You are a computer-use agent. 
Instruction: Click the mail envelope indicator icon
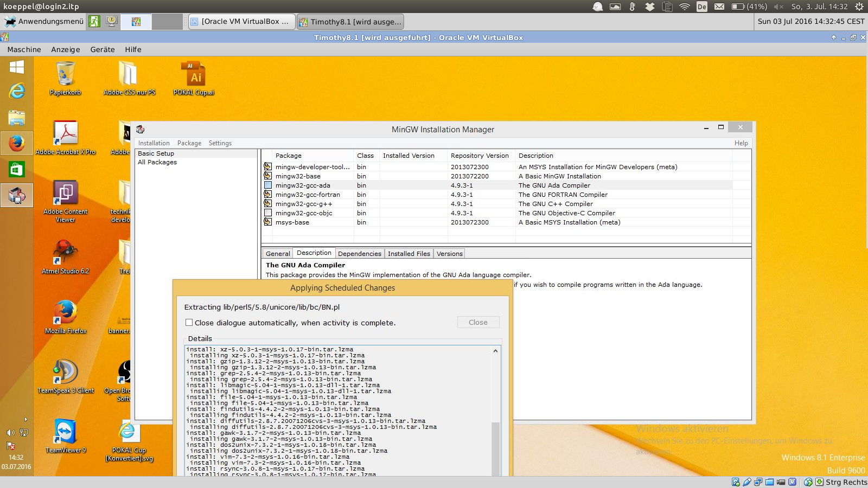[719, 7]
